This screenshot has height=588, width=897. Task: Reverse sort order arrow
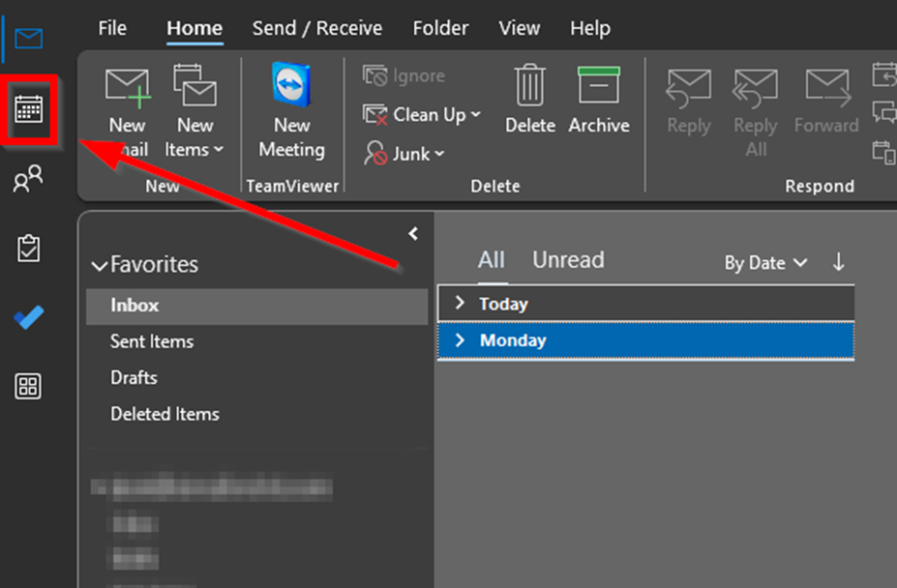(839, 262)
